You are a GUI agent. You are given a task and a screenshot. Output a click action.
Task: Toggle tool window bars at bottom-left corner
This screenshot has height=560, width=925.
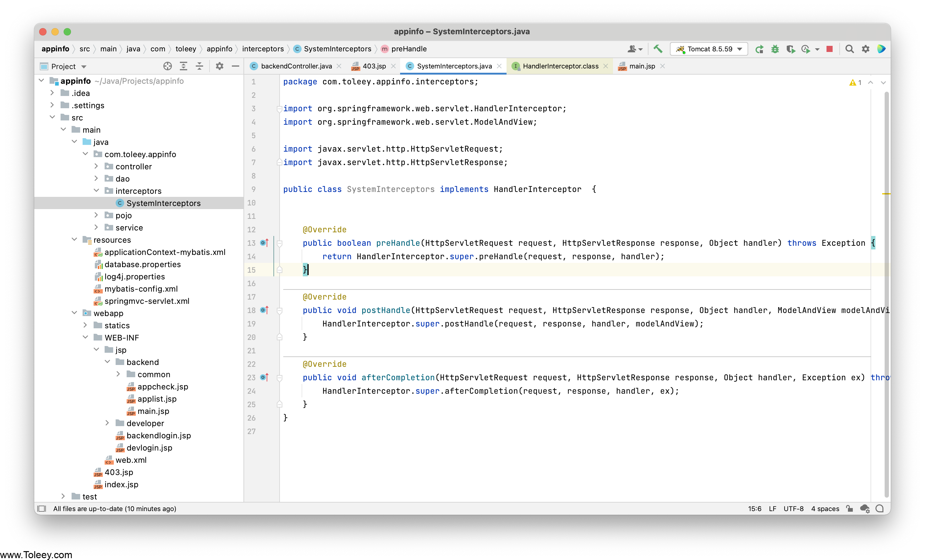click(42, 509)
